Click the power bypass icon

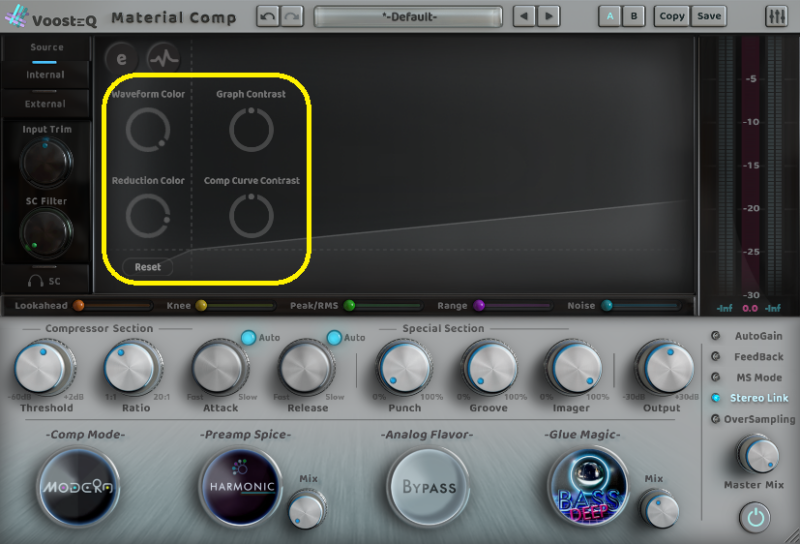tap(755, 517)
